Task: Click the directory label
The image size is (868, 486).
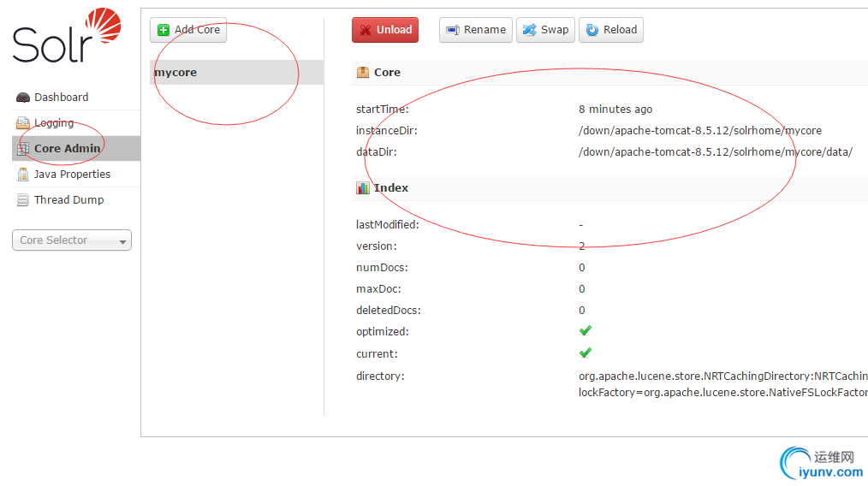Action: 380,376
